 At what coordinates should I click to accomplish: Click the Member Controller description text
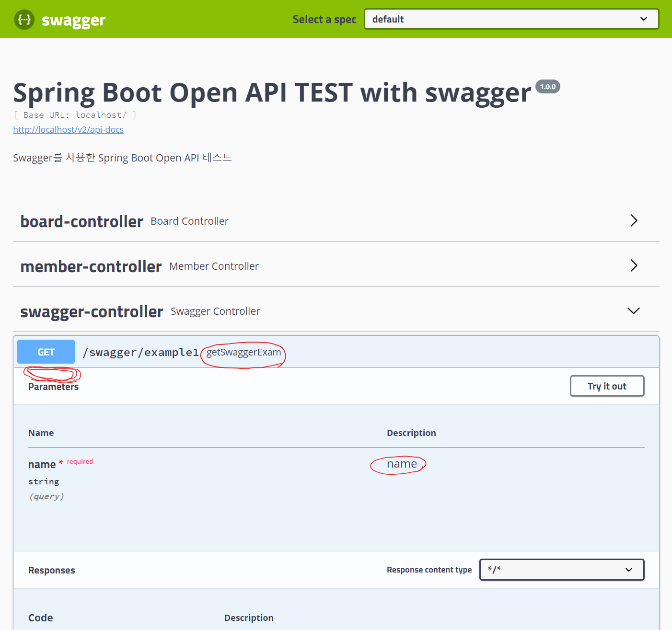[x=214, y=266]
